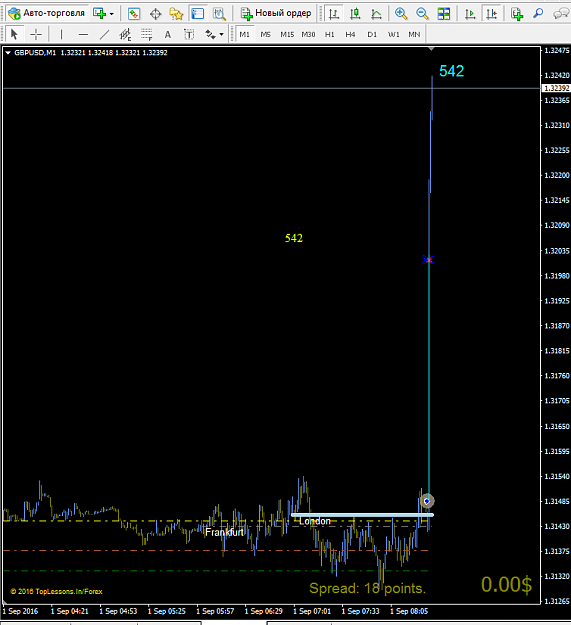Click the Frankfurt session label

(x=224, y=533)
